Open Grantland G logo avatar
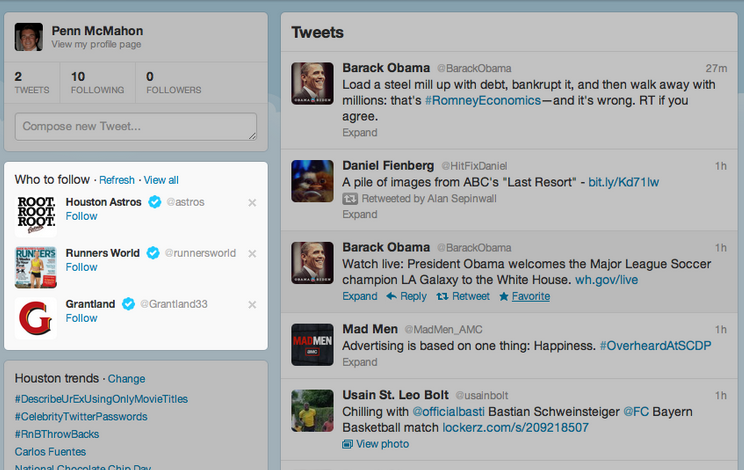 click(36, 318)
